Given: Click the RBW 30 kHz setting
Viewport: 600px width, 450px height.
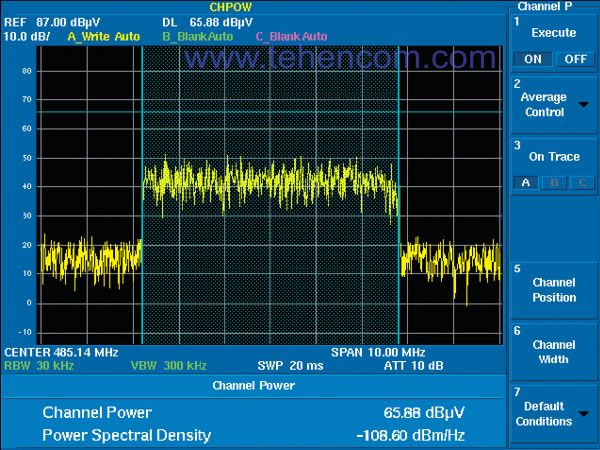Looking at the screenshot, I should [x=39, y=366].
